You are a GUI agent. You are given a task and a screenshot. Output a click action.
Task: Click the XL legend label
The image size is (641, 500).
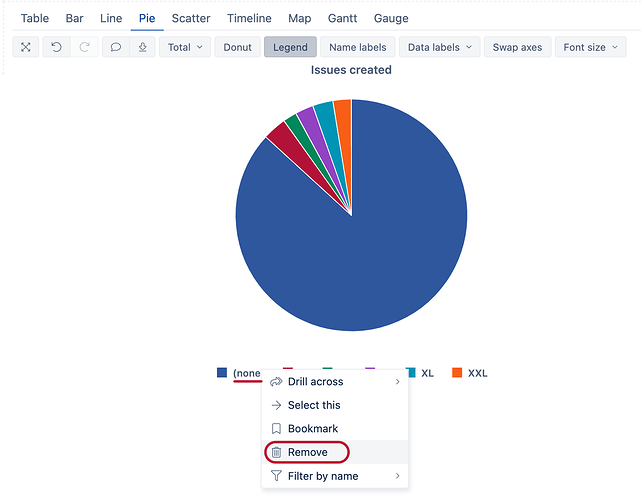(427, 373)
